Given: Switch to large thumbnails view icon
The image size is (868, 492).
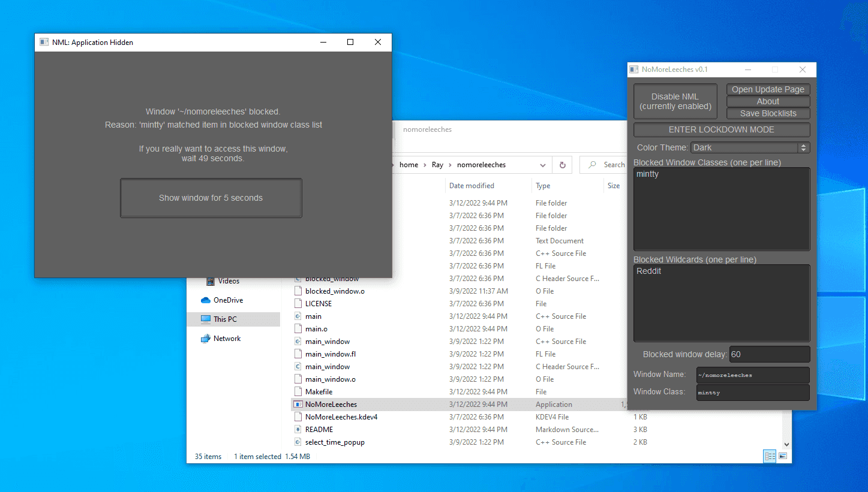Looking at the screenshot, I should 783,457.
